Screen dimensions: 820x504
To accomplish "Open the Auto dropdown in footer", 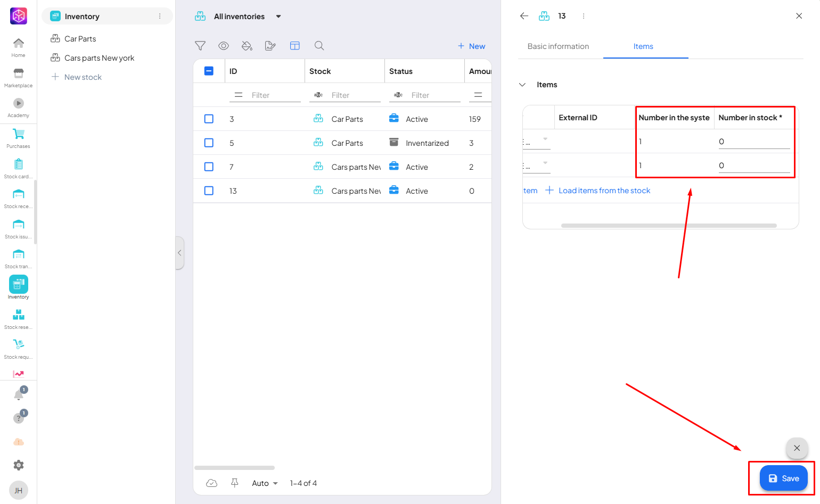I will 265,483.
